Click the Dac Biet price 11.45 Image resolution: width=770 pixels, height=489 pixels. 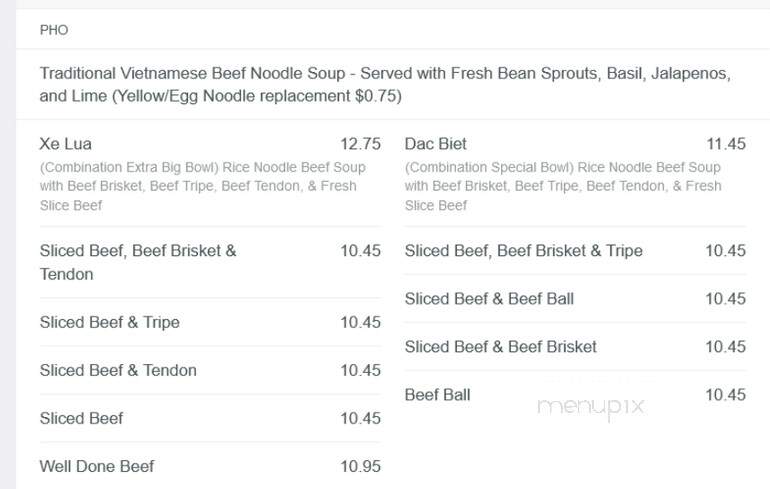(726, 144)
